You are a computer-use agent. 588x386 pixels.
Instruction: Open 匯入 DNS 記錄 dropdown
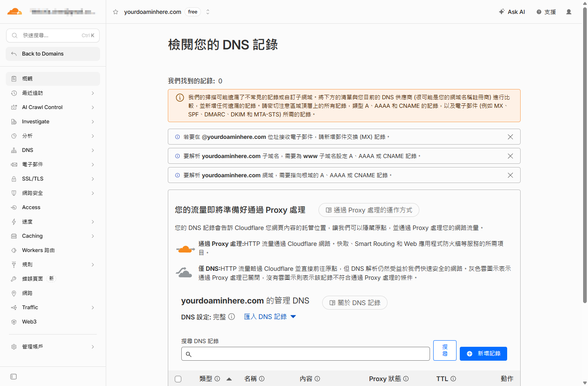pos(270,317)
